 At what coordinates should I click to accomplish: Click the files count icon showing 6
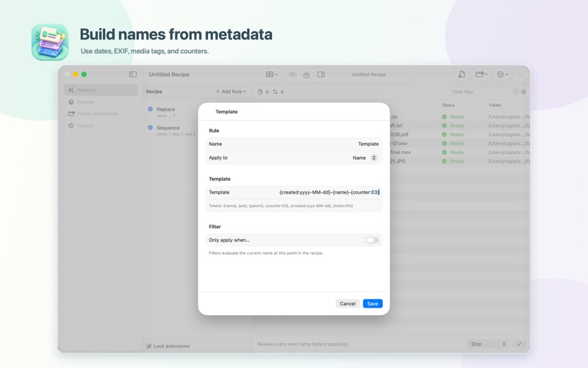[x=260, y=91]
